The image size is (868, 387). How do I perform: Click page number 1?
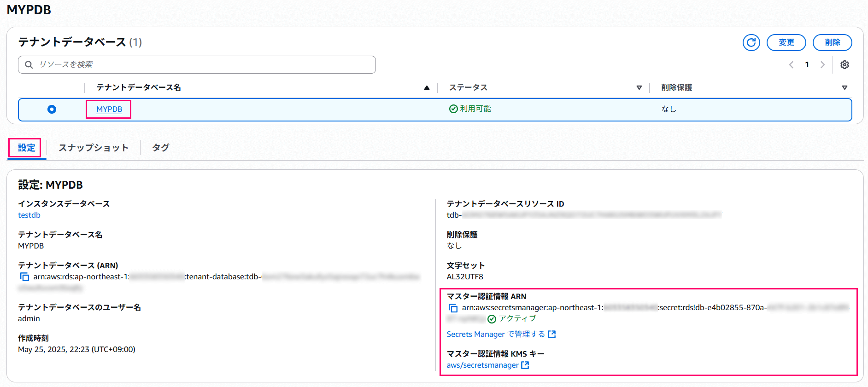807,65
